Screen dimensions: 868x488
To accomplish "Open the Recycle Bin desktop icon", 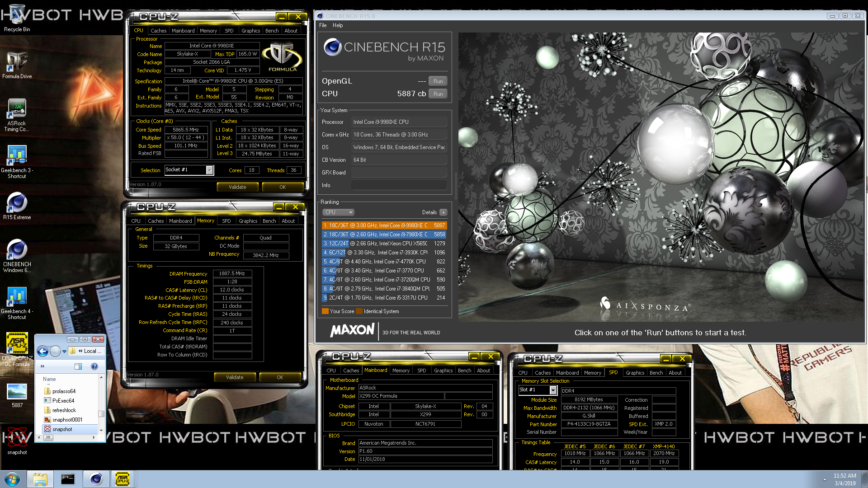I will [17, 18].
